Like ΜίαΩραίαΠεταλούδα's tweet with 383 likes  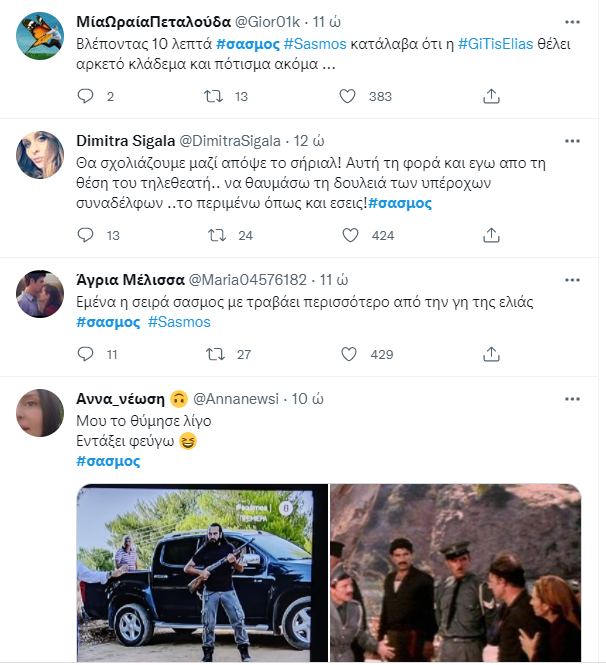click(x=348, y=96)
